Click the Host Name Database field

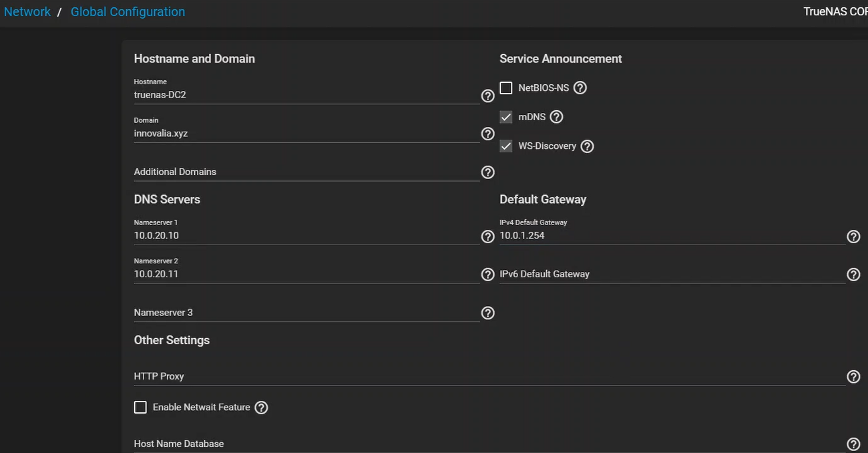click(487, 444)
